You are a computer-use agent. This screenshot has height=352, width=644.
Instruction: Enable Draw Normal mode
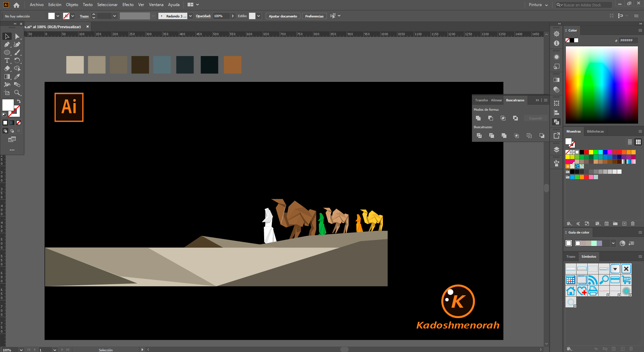tap(5, 131)
